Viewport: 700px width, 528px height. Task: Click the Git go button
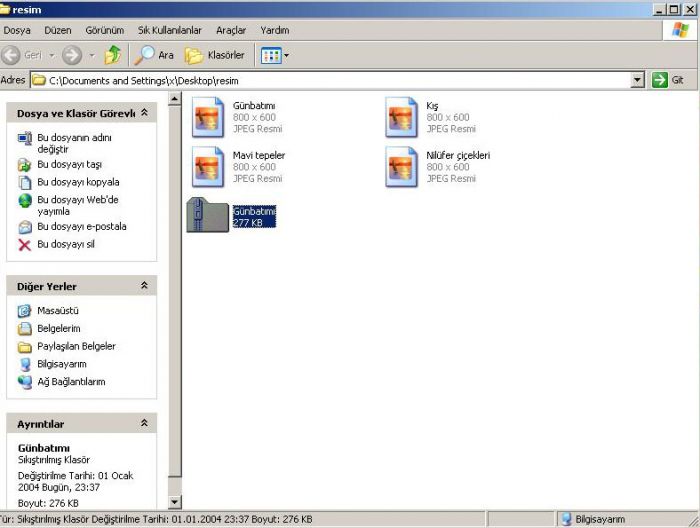668,80
